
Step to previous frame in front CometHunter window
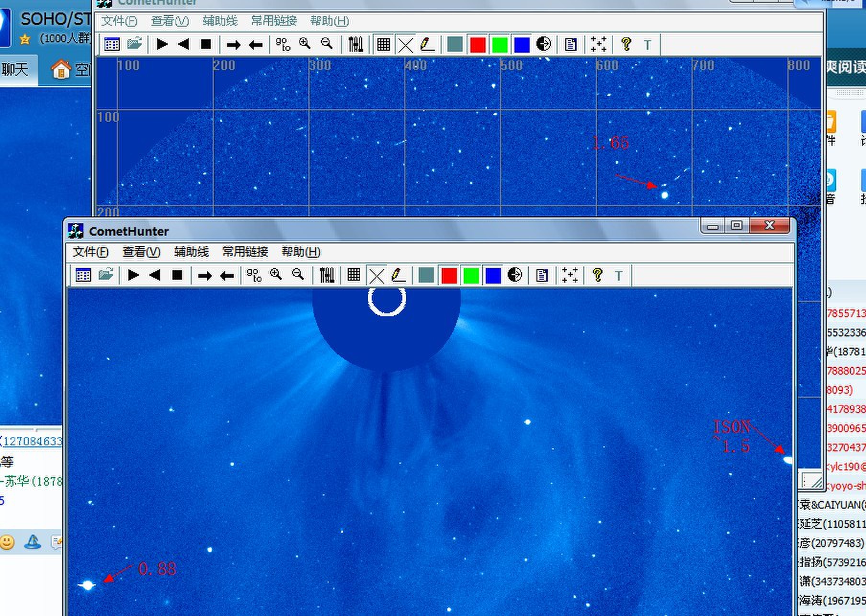[227, 276]
